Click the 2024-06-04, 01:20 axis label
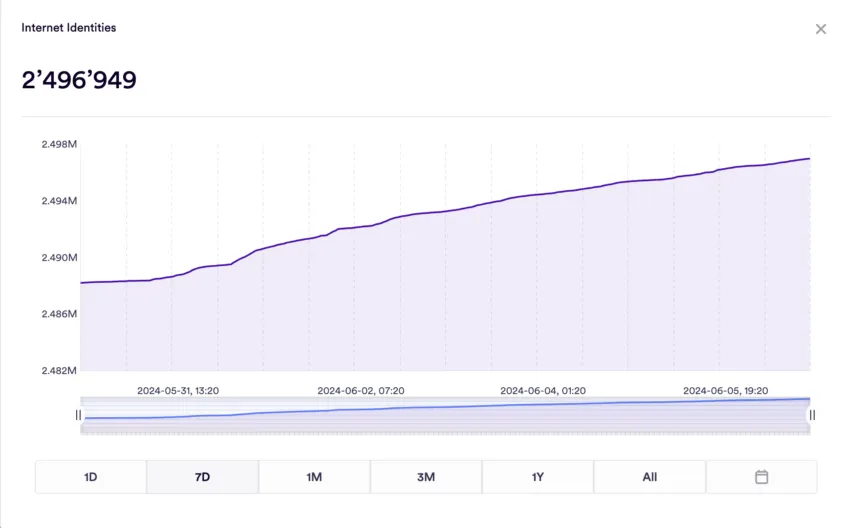This screenshot has height=528, width=850. [x=543, y=391]
